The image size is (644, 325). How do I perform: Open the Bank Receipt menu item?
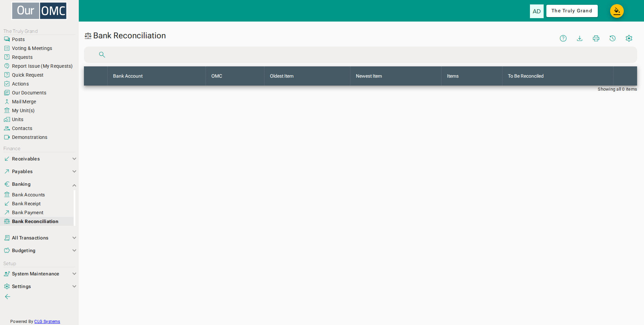click(x=26, y=204)
